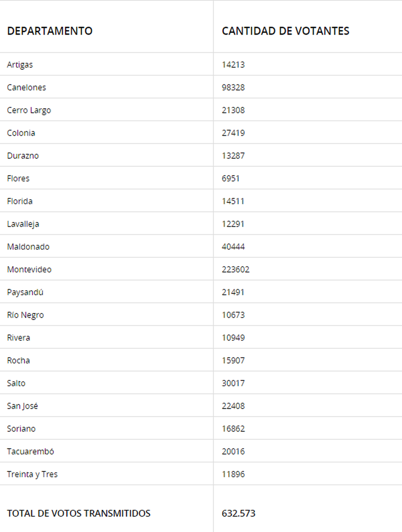Click the Tacuarembó department name
Screen dimensions: 402x532
click(x=30, y=451)
